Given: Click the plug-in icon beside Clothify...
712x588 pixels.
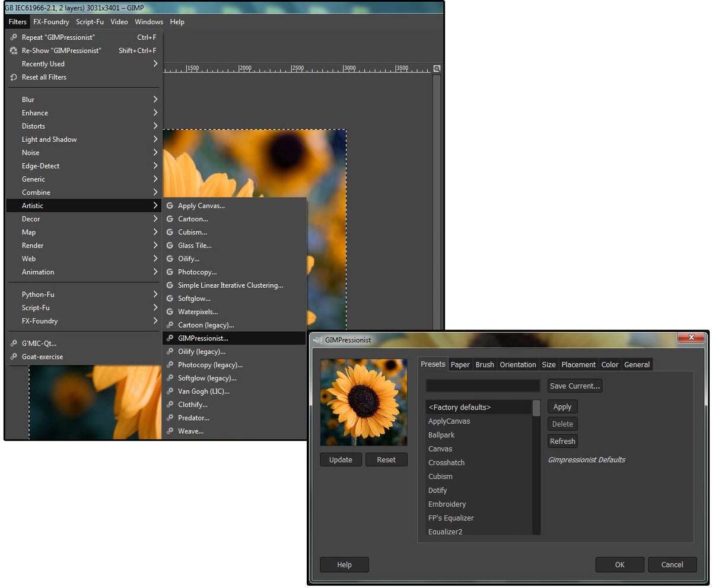Looking at the screenshot, I should point(170,405).
